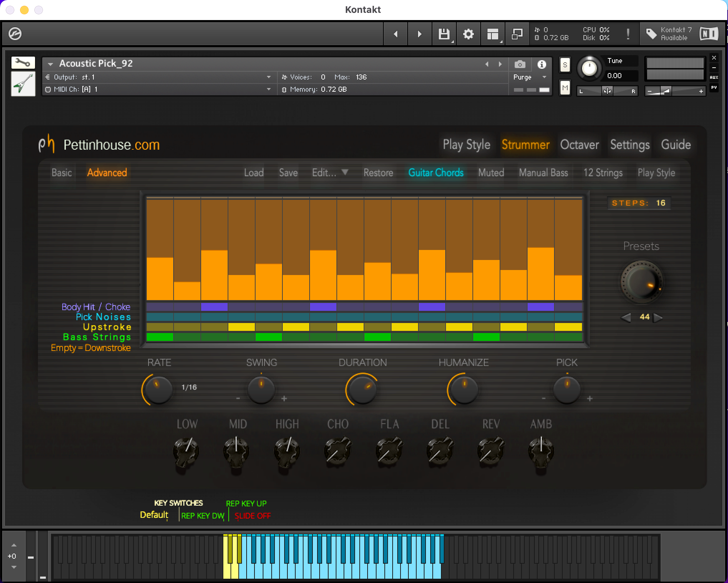Open the Guide tab

[676, 145]
